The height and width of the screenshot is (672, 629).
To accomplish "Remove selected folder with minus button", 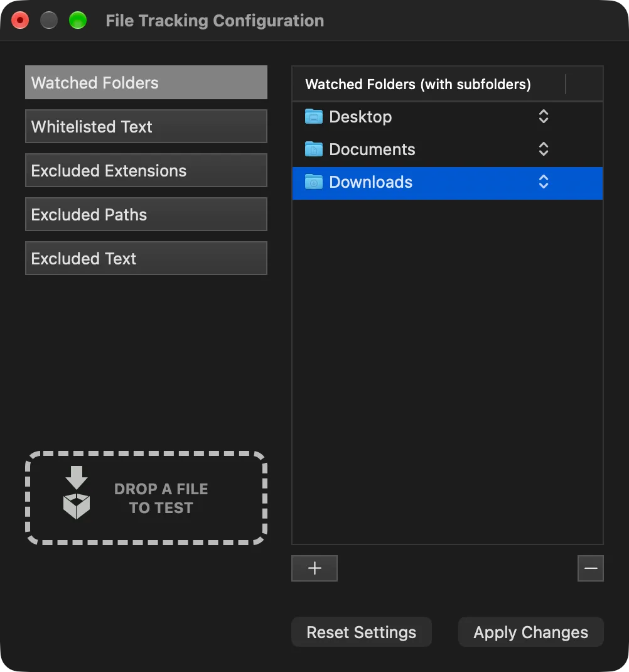I will click(x=591, y=568).
